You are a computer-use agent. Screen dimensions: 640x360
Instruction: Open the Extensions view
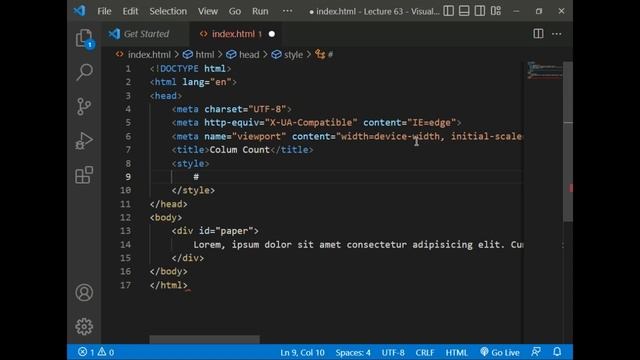pyautogui.click(x=84, y=175)
